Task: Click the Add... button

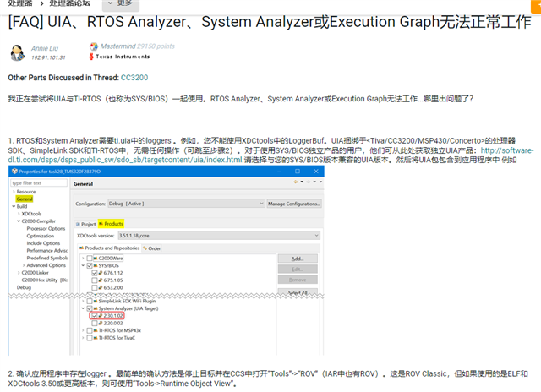Action: pyautogui.click(x=298, y=259)
